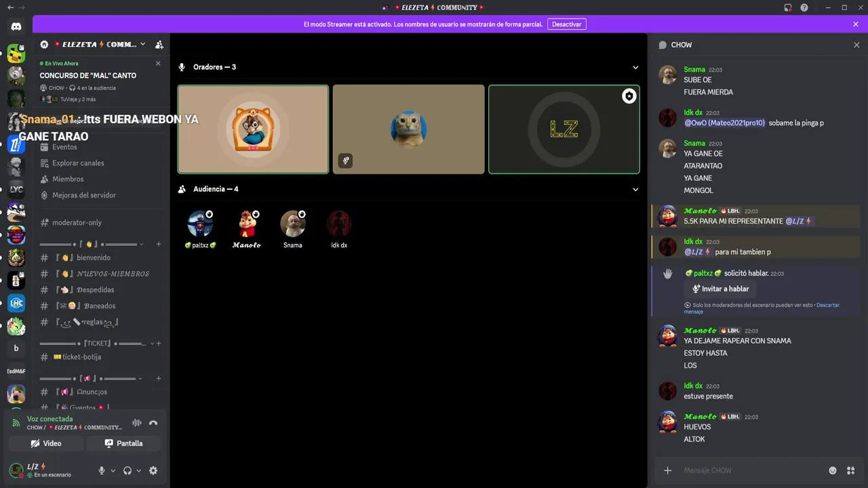Open the yellow duck server icon
868x488 pixels.
(x=16, y=54)
